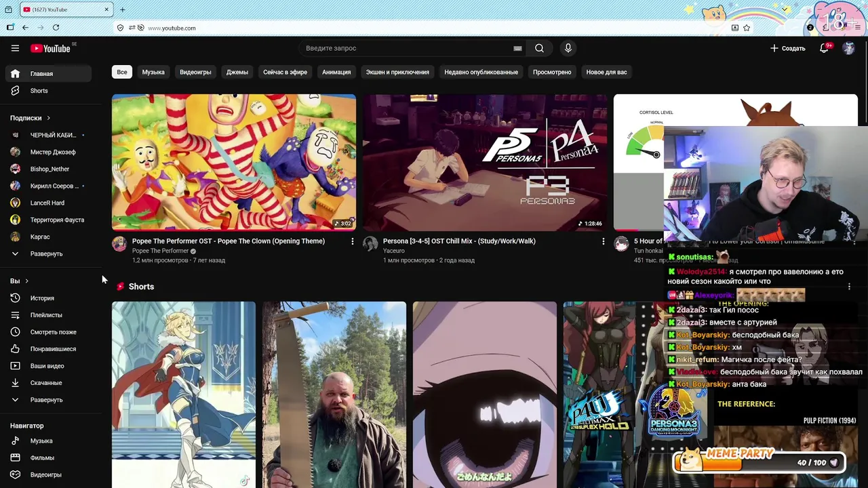Open a new browser tab
This screenshot has height=488, width=868.
click(x=123, y=9)
